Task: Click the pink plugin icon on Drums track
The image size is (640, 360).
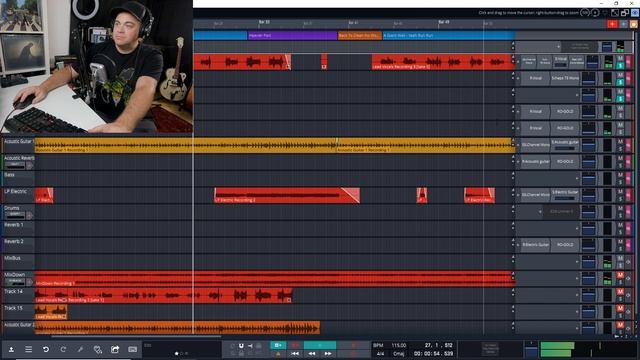Action: [x=629, y=212]
